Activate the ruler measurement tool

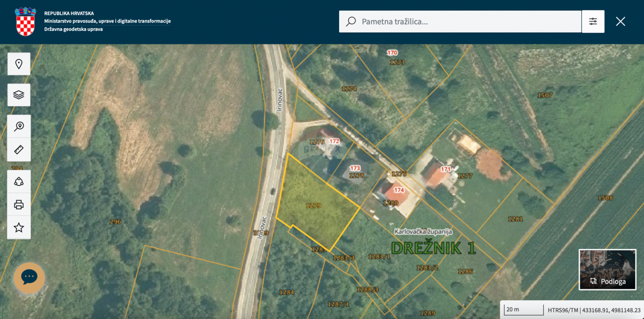tap(19, 149)
